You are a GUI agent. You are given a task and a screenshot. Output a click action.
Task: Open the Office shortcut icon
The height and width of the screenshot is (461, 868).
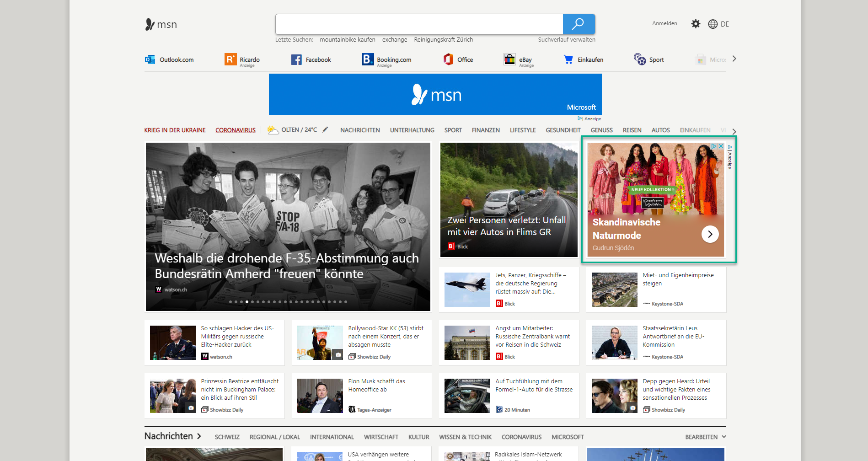click(x=448, y=59)
